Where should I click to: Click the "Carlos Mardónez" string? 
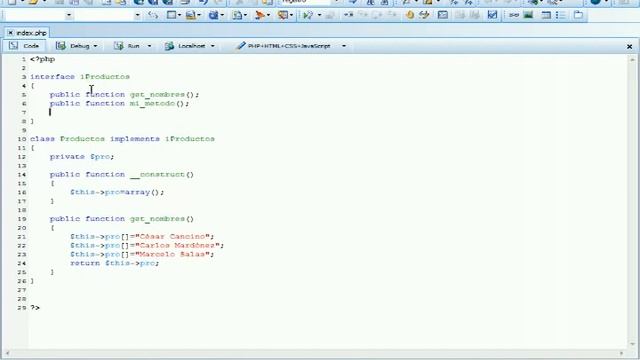click(x=177, y=246)
